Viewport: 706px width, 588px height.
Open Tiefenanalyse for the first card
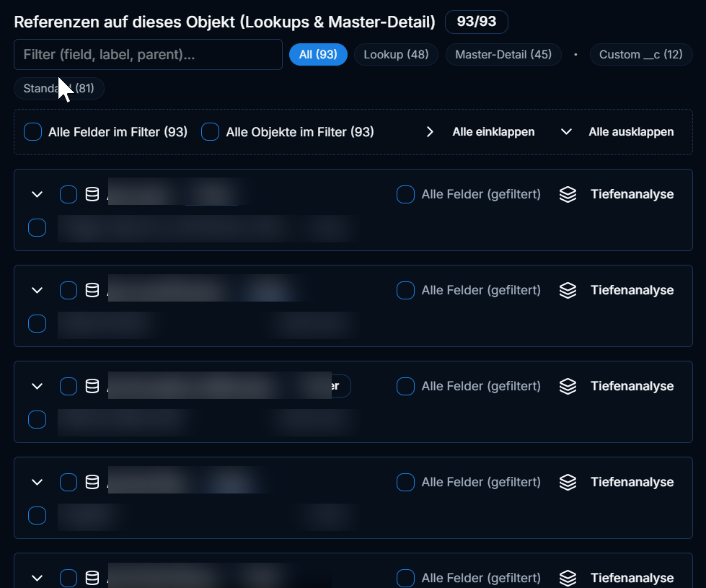point(632,195)
